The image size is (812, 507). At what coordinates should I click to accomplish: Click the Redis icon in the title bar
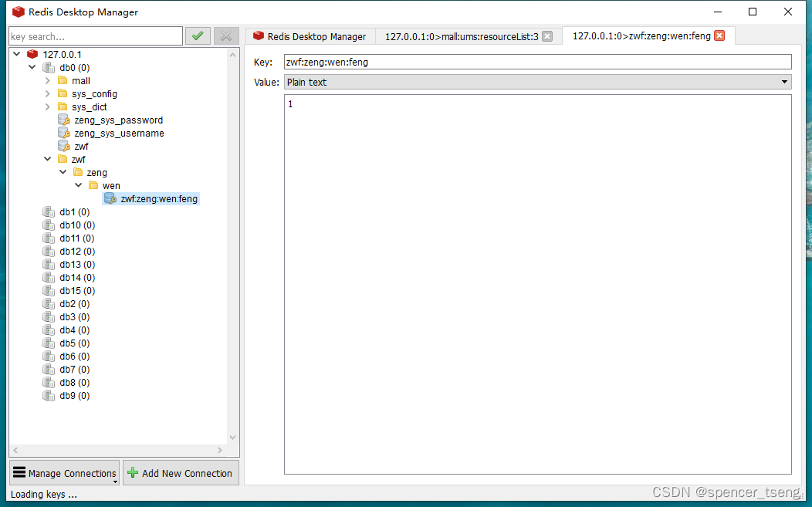click(x=19, y=12)
